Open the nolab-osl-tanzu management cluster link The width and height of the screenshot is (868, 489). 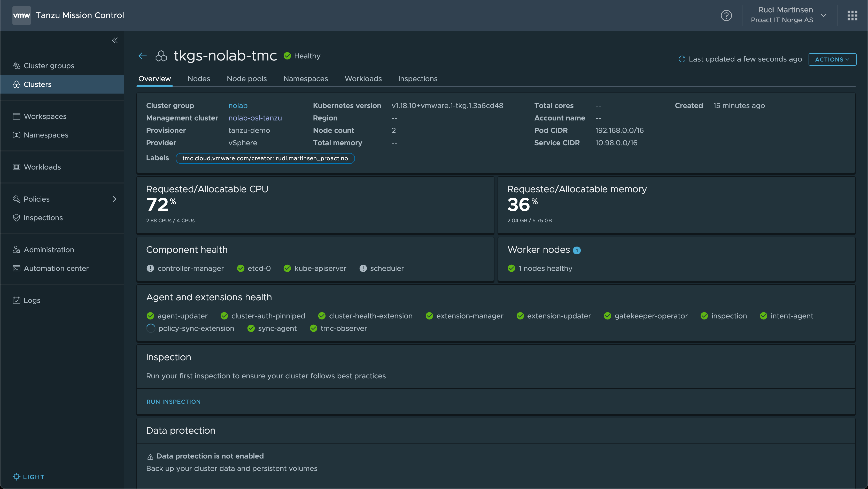255,118
